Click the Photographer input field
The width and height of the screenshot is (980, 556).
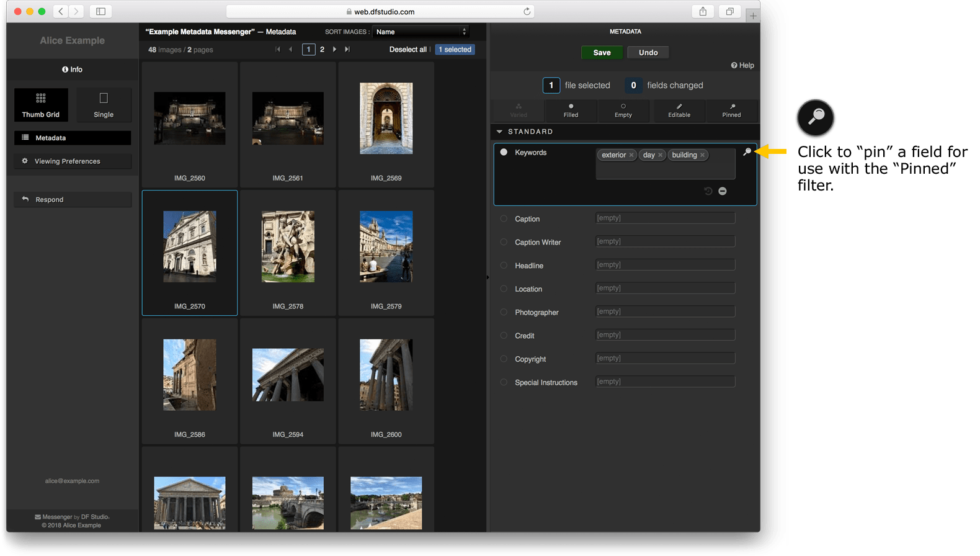(x=666, y=312)
